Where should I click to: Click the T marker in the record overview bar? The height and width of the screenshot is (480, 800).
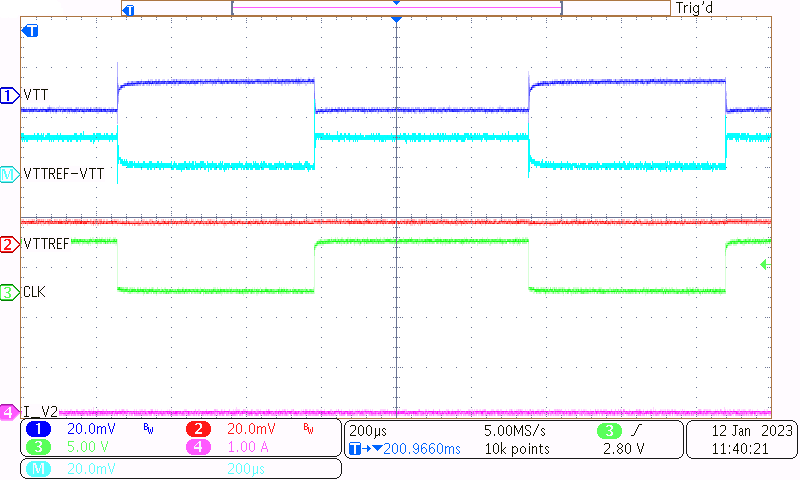click(129, 10)
